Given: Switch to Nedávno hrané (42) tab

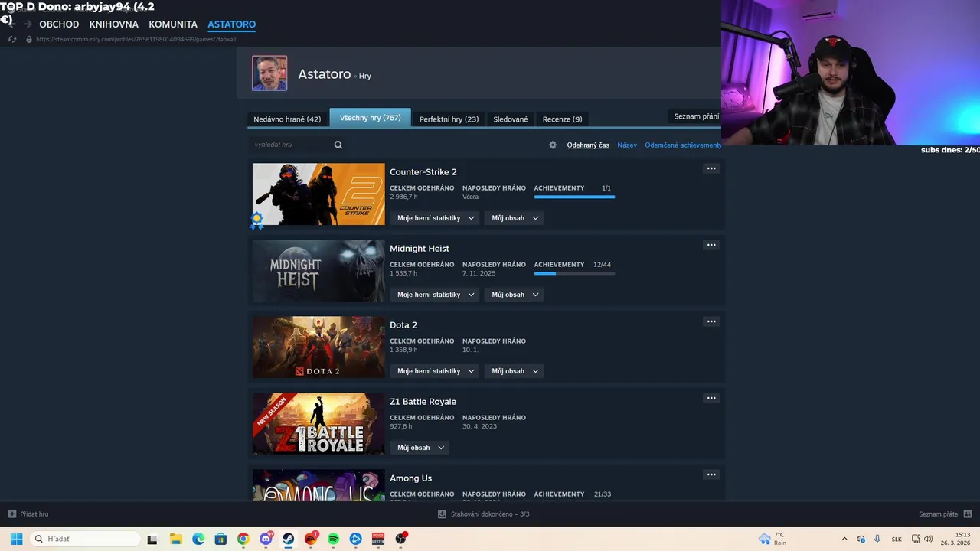Looking at the screenshot, I should click(x=287, y=119).
